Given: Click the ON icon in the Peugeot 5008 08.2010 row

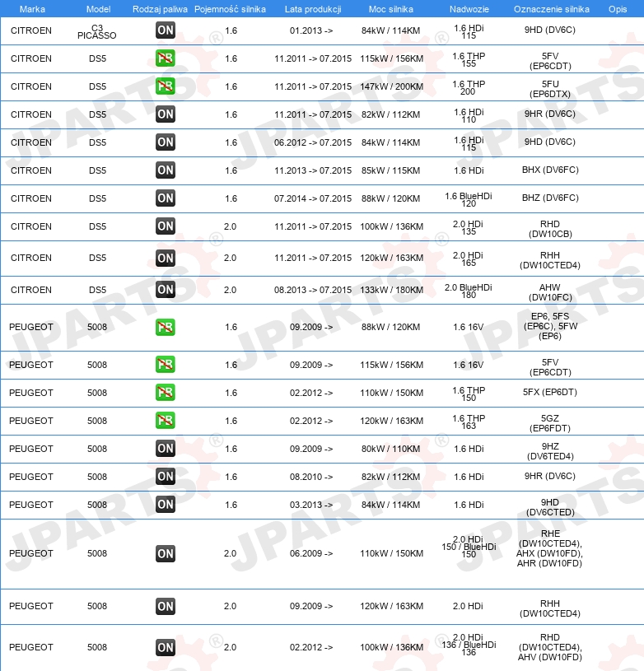Looking at the screenshot, I should point(166,477).
